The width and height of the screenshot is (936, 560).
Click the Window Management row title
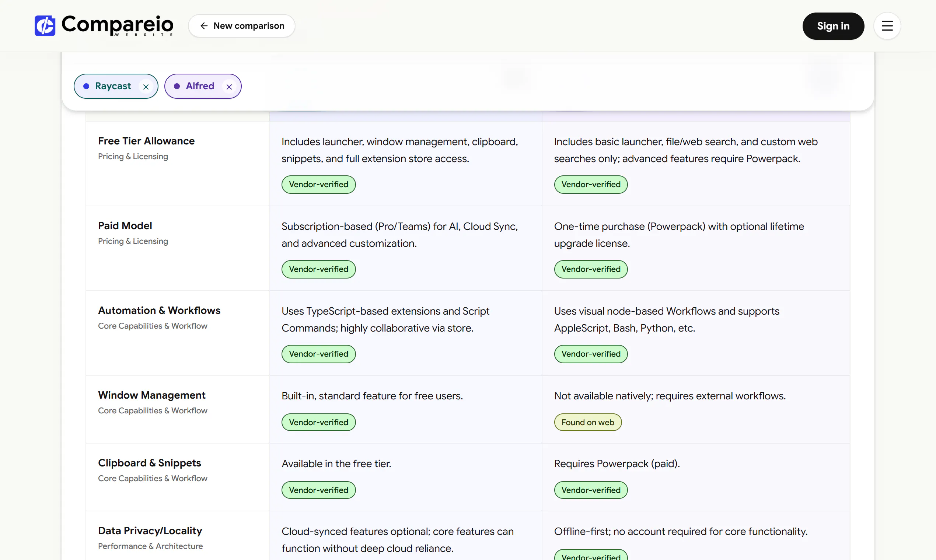pos(152,395)
